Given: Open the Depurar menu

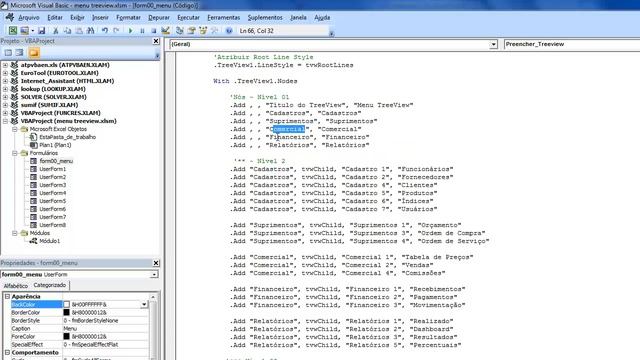Looking at the screenshot, I should pyautogui.click(x=159, y=18).
